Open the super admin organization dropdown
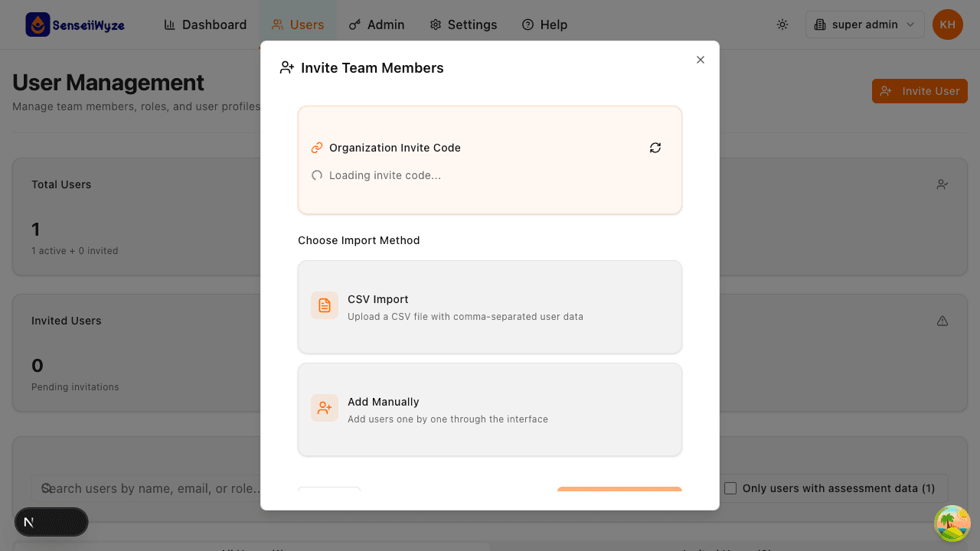The height and width of the screenshot is (551, 980). tap(864, 24)
